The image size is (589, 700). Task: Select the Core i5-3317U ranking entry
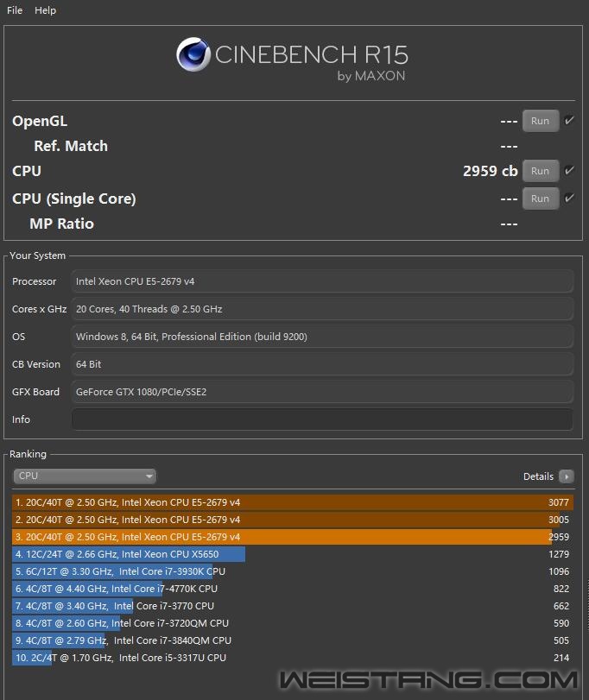pyautogui.click(x=121, y=658)
